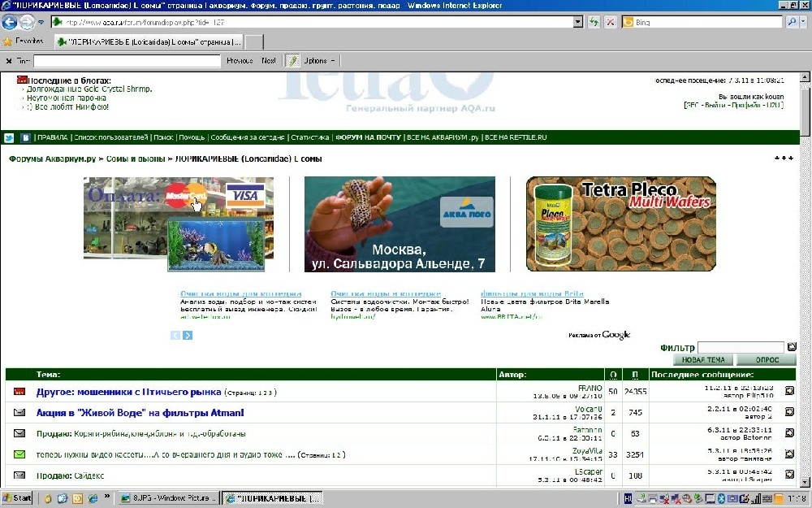The height and width of the screenshot is (508, 812).
Task: Open Статистика in the forum menu
Action: point(309,137)
